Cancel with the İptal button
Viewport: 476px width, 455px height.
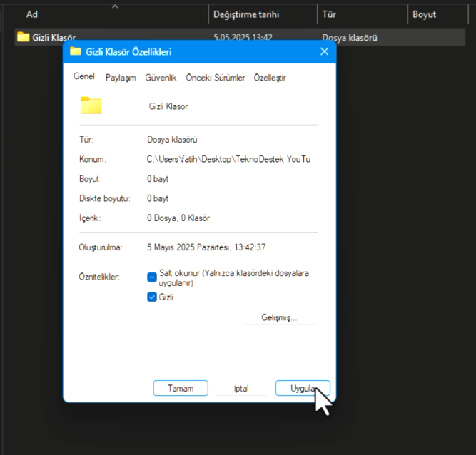tap(241, 388)
